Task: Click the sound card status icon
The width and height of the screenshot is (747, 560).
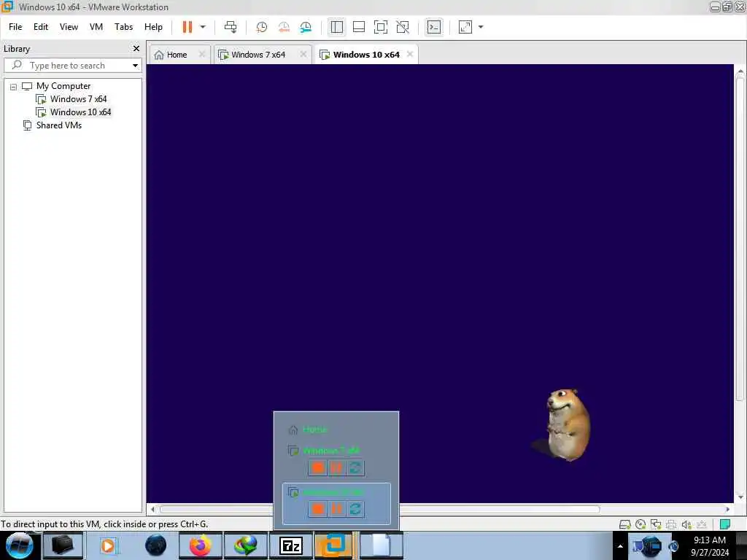Action: tap(686, 524)
